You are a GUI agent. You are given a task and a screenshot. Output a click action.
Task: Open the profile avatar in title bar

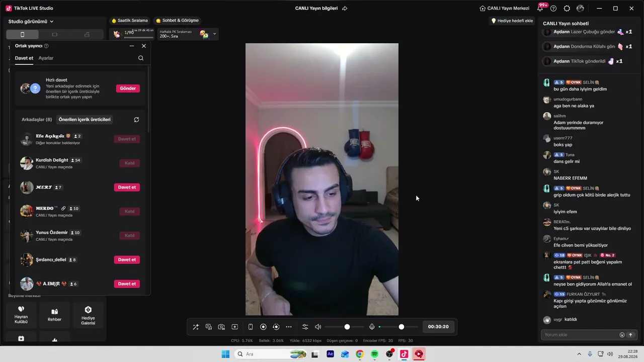coord(580,9)
